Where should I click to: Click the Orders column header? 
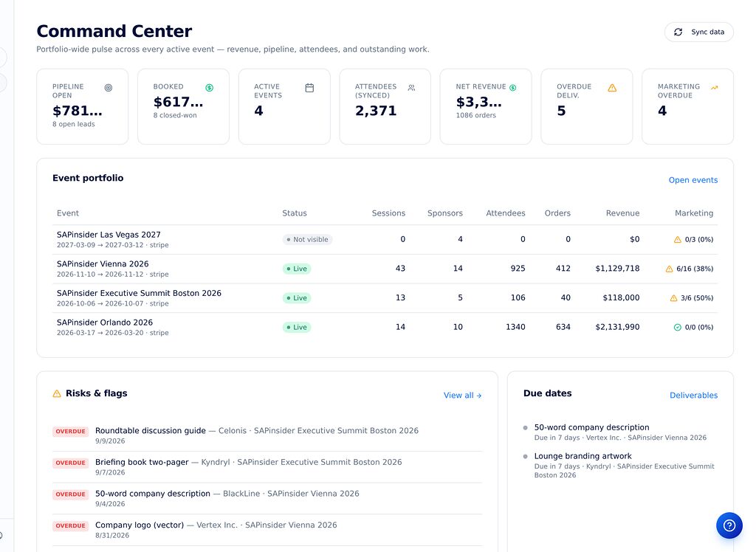(557, 213)
